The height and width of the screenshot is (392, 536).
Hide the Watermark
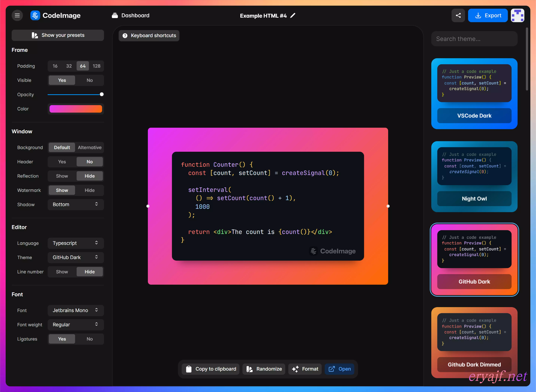(x=89, y=190)
